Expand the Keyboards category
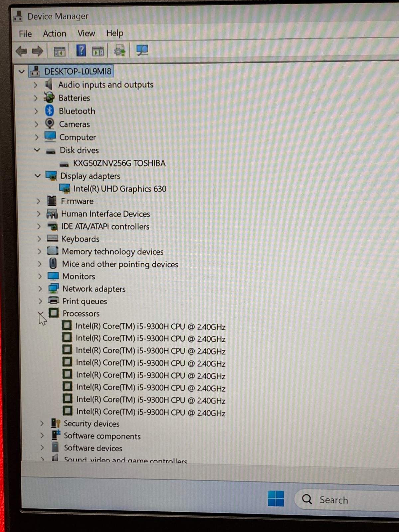 pos(39,239)
